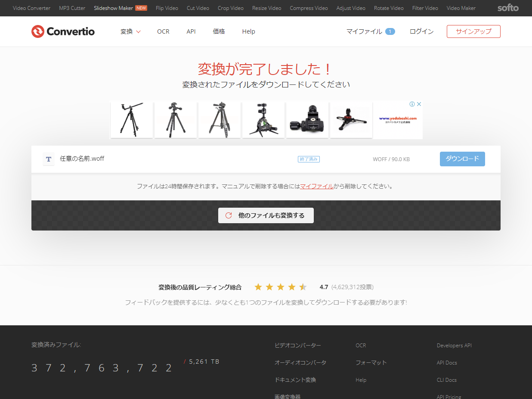Click the Convertio logo icon
The image size is (532, 399).
(38, 31)
